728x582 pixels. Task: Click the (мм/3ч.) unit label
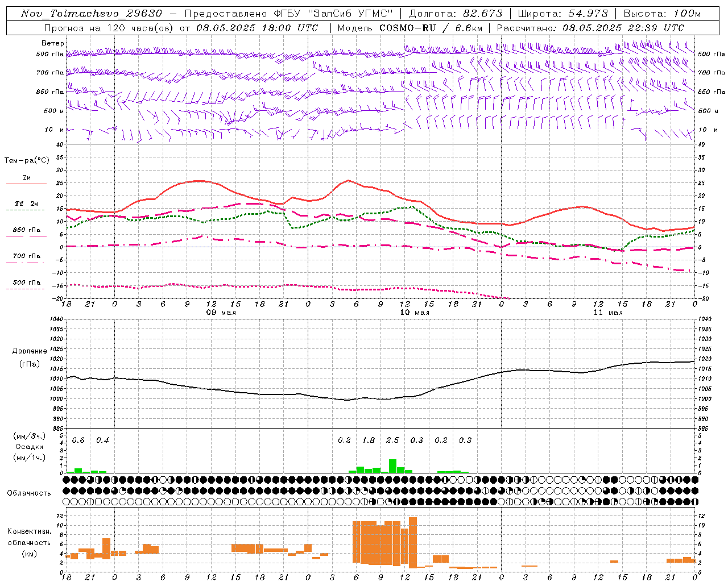pos(29,436)
